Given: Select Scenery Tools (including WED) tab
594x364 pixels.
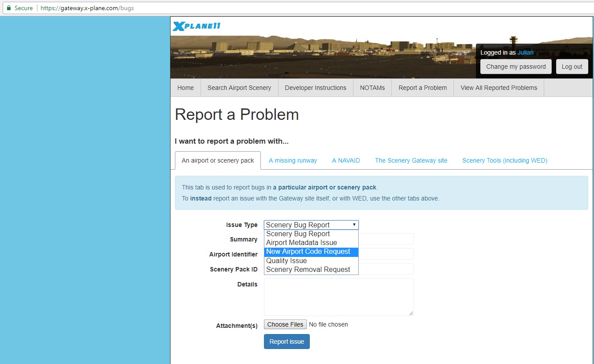Looking at the screenshot, I should pos(505,160).
